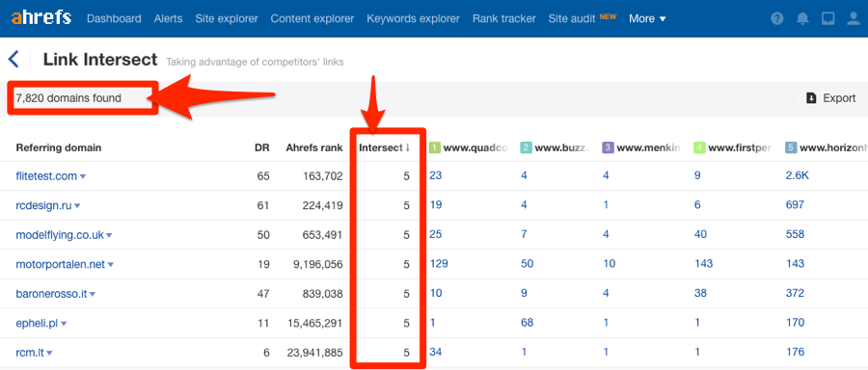This screenshot has width=868, height=370.
Task: Expand the flitetest.com dropdown arrow
Action: pos(83,177)
